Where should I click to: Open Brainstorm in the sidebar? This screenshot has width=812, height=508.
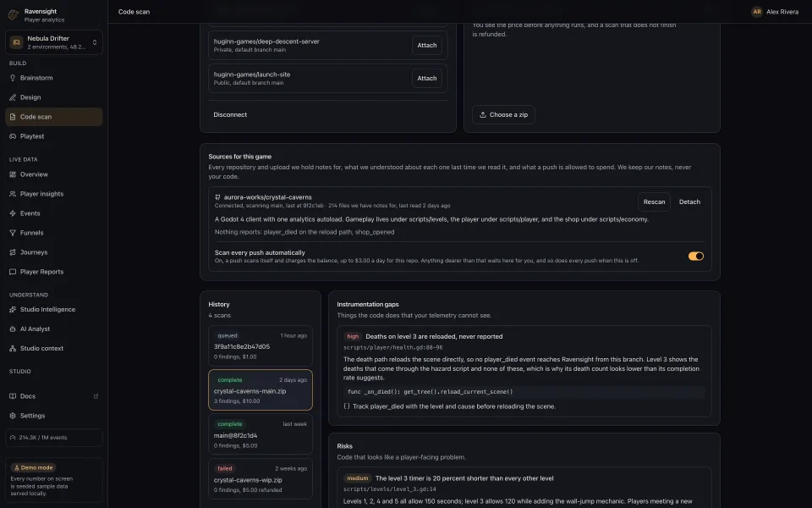coord(54,78)
